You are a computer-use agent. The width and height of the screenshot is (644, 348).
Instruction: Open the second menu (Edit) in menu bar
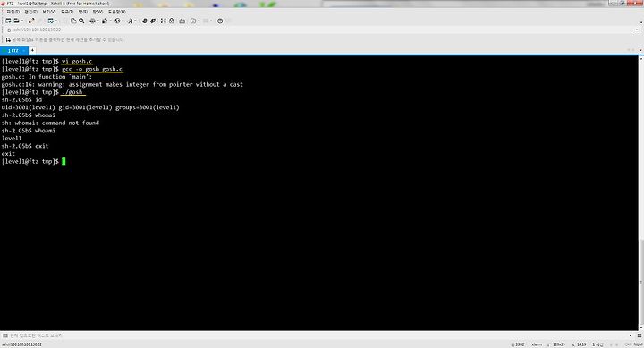coord(30,12)
